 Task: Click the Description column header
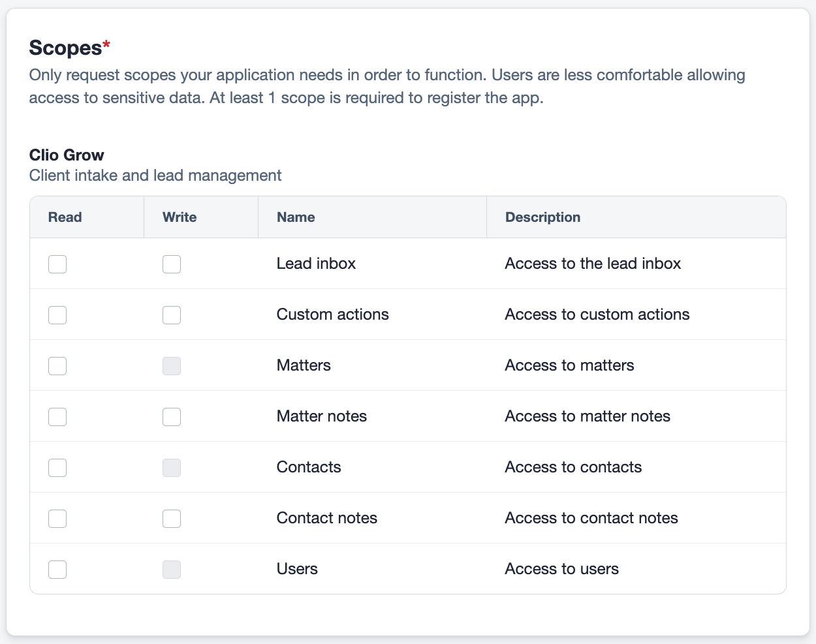pyautogui.click(x=542, y=217)
